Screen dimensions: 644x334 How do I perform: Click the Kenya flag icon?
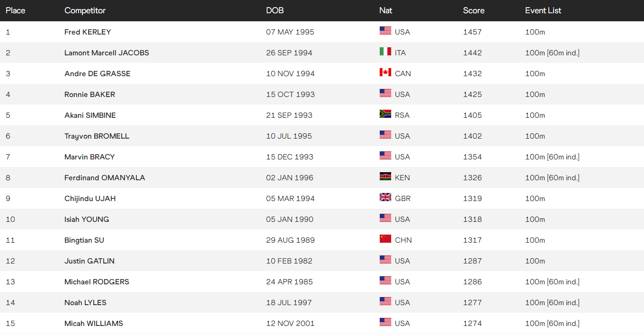point(385,176)
